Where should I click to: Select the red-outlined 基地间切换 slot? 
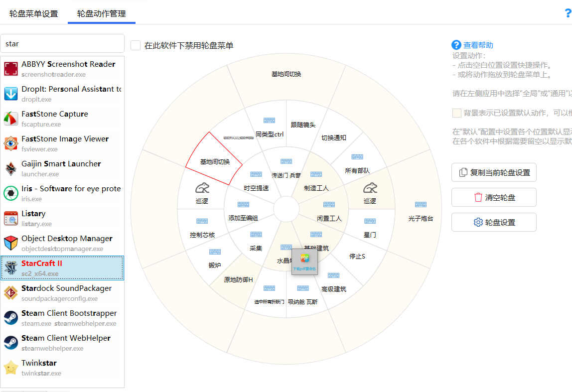(215, 161)
